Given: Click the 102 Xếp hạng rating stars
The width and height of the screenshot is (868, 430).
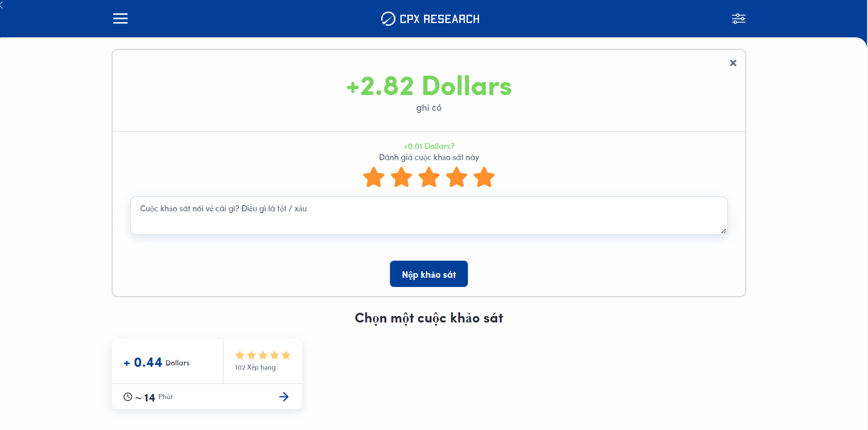Looking at the screenshot, I should 263,355.
